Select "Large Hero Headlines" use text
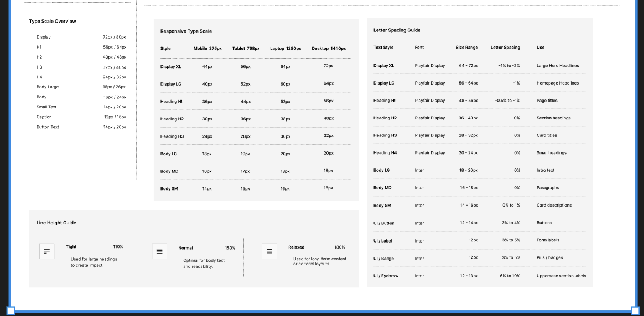Image resolution: width=644 pixels, height=316 pixels. click(558, 66)
